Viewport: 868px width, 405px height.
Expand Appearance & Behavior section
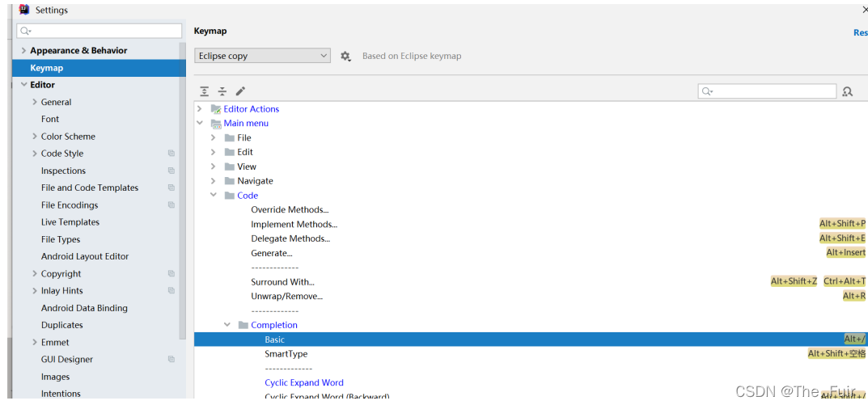23,50
